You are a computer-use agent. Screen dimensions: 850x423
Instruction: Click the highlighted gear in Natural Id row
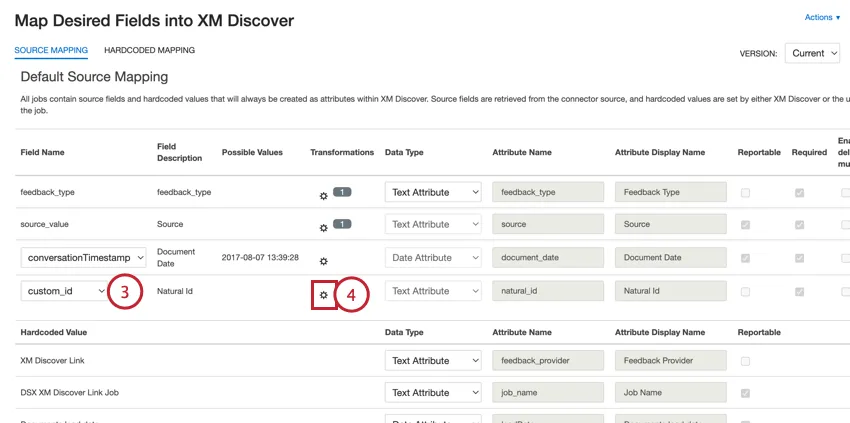tap(323, 295)
